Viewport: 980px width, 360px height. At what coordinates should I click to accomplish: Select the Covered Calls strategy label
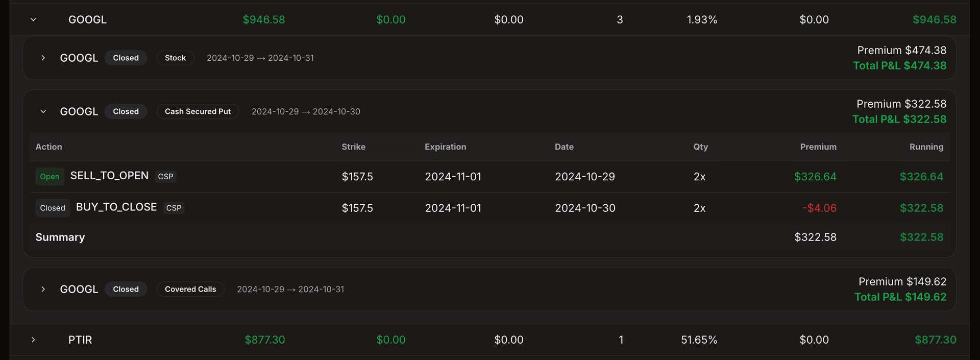coord(190,289)
